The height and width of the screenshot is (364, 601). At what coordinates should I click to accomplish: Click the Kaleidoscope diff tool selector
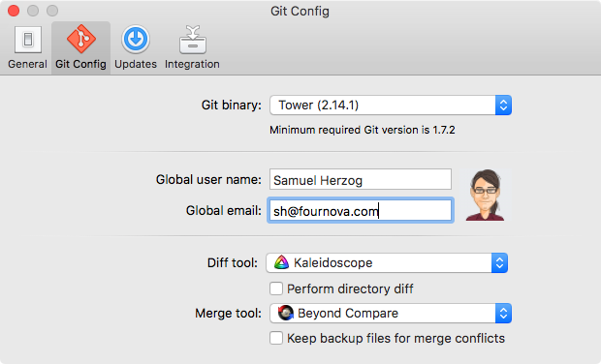(x=387, y=262)
